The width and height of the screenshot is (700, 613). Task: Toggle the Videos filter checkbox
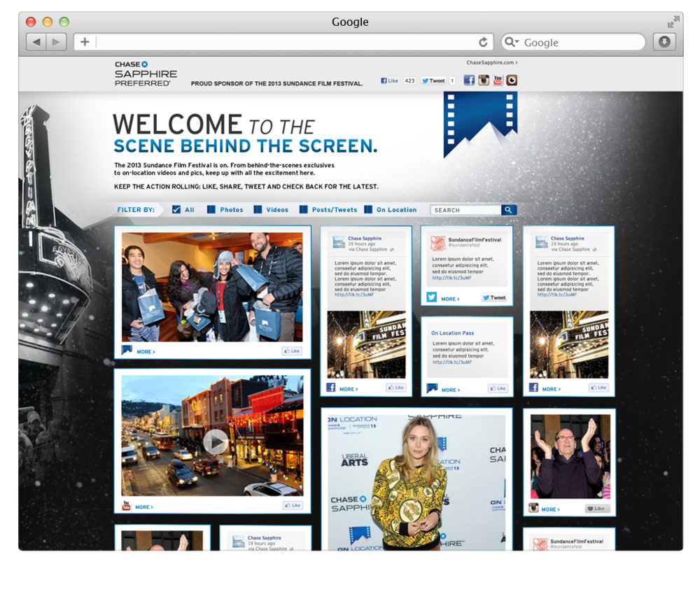pyautogui.click(x=258, y=210)
